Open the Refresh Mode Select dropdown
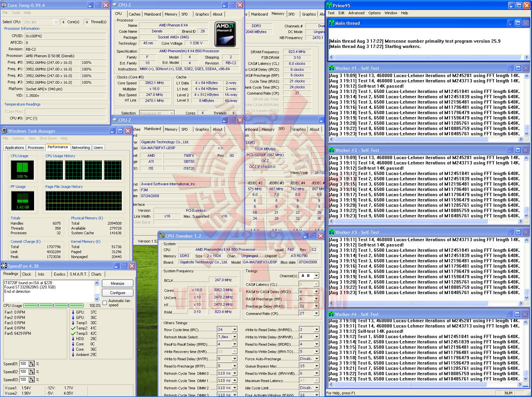This screenshot has width=532, height=397. coord(235,337)
